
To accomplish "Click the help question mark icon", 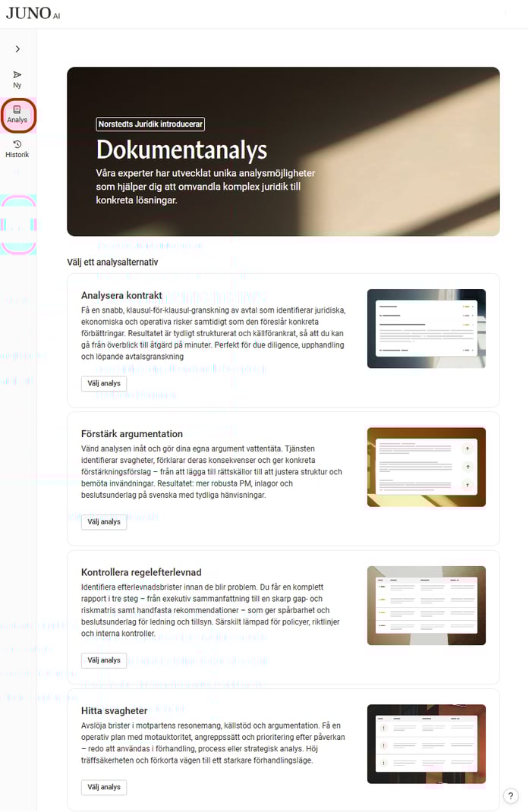I will (x=511, y=795).
